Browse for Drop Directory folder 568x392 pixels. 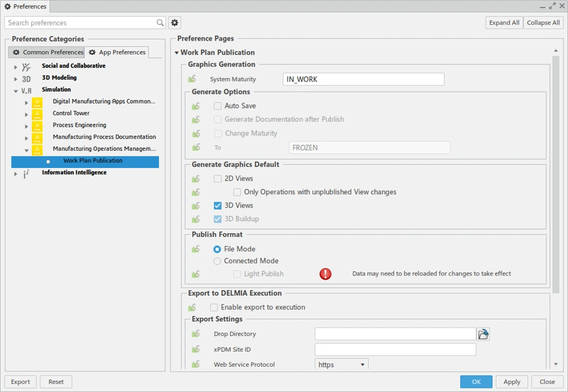tap(483, 335)
